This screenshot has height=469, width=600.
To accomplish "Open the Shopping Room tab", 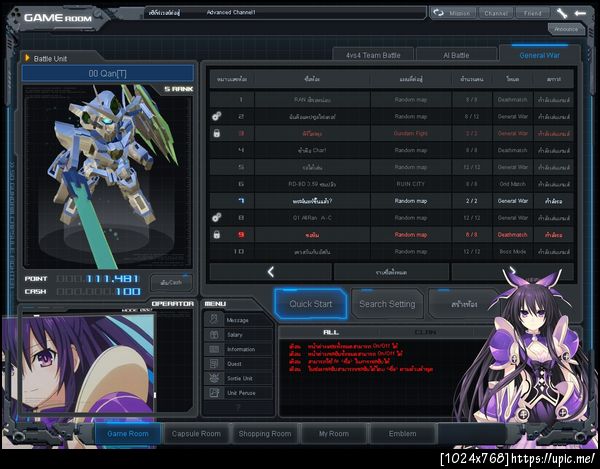I will pyautogui.click(x=265, y=433).
